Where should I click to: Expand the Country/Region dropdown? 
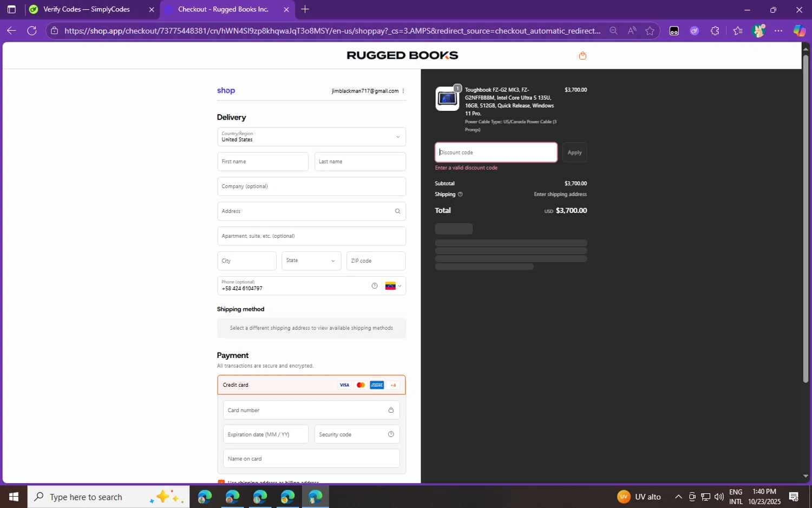pos(311,137)
